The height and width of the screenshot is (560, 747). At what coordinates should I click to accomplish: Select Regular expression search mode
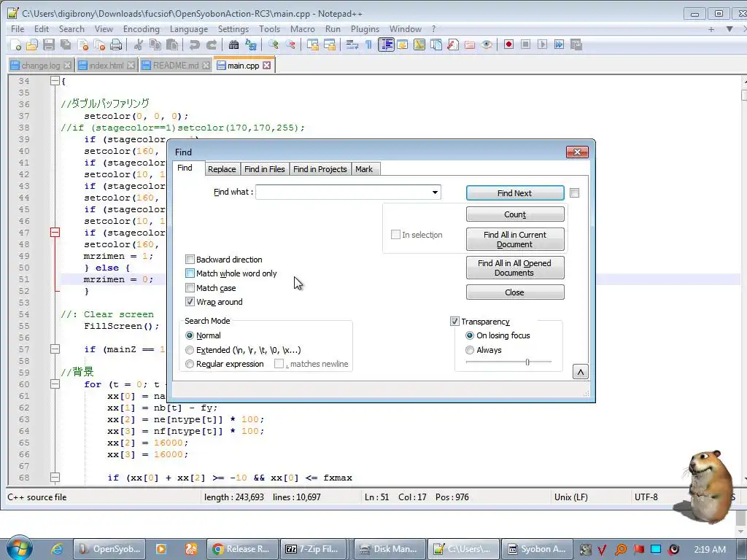[190, 364]
